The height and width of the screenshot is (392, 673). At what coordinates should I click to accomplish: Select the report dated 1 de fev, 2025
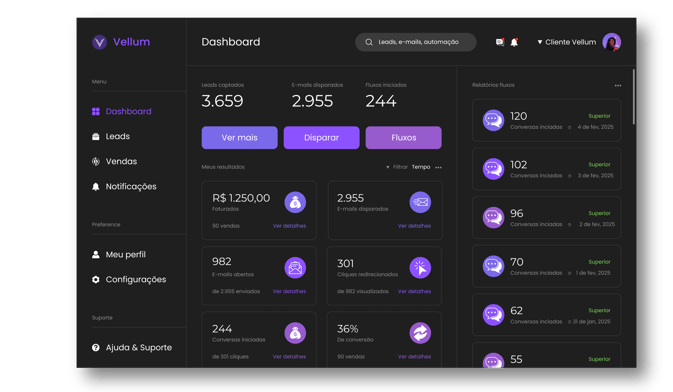pos(546,266)
